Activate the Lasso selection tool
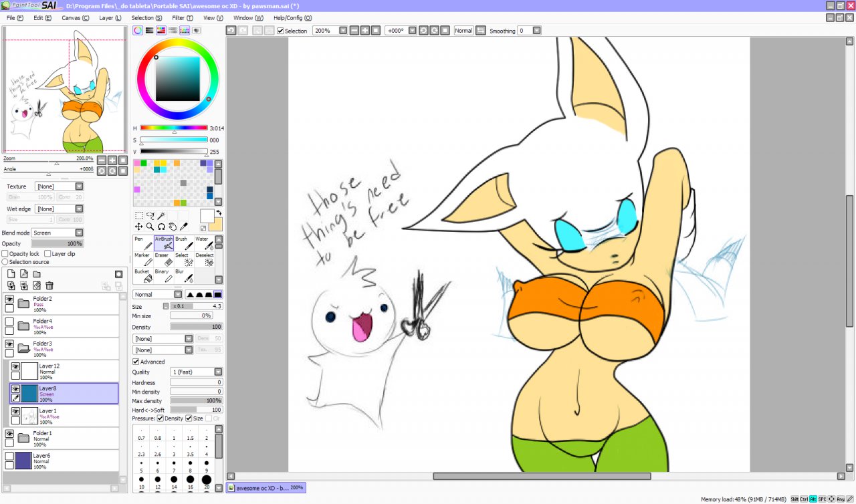The image size is (856, 504). pyautogui.click(x=150, y=215)
